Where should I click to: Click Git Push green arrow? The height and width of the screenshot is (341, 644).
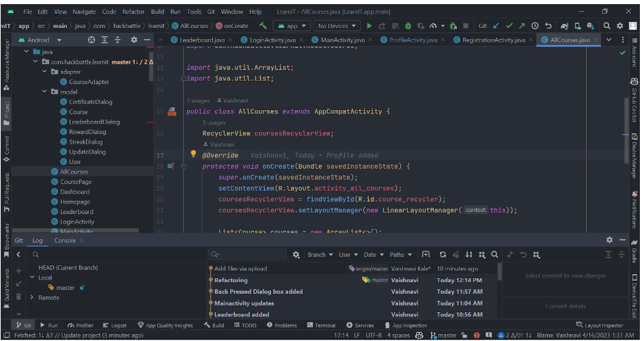coord(522,26)
